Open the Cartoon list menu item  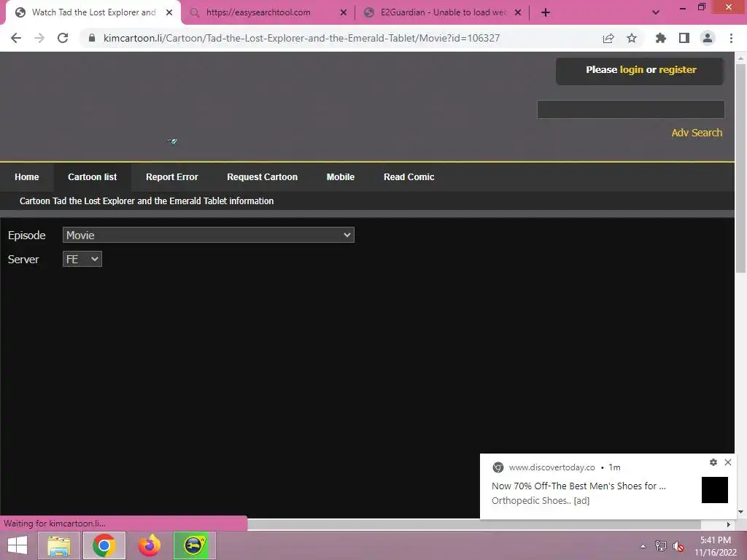(x=93, y=176)
